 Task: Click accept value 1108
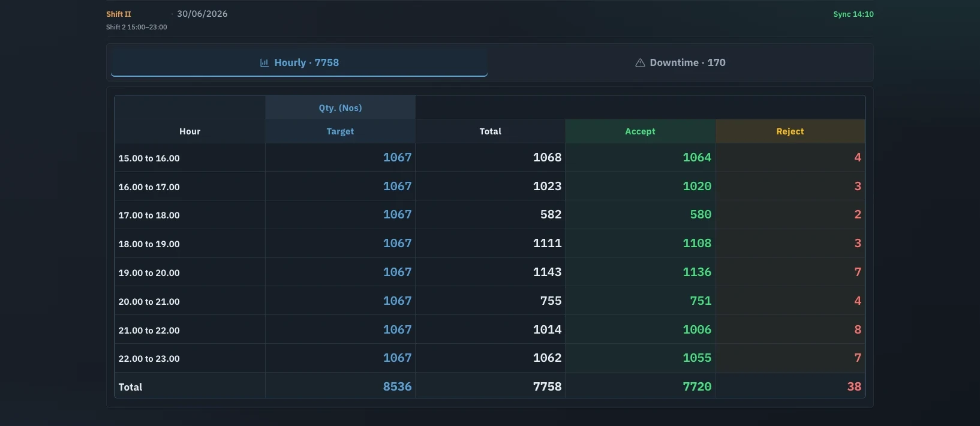point(698,243)
